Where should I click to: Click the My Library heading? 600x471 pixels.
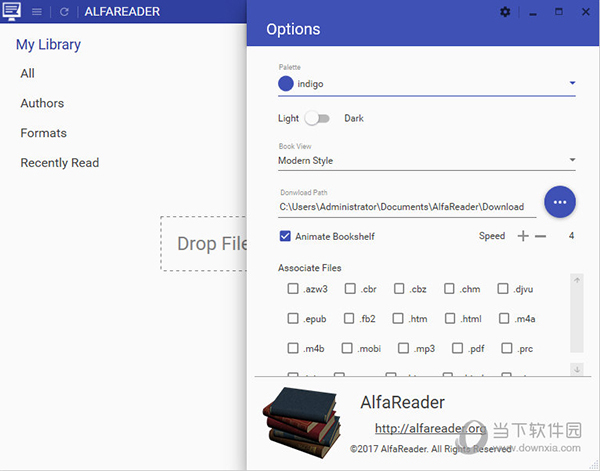pyautogui.click(x=48, y=44)
